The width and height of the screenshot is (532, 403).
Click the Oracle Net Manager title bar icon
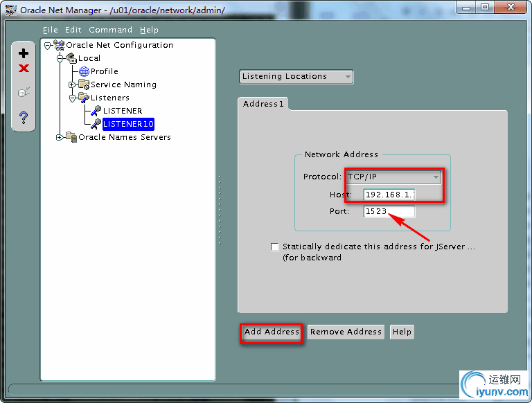pyautogui.click(x=11, y=10)
